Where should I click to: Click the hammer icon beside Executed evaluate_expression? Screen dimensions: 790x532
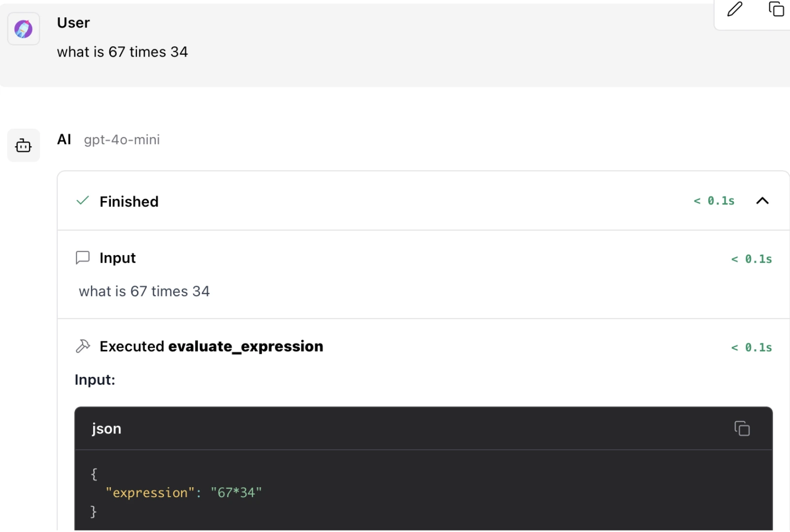click(83, 346)
